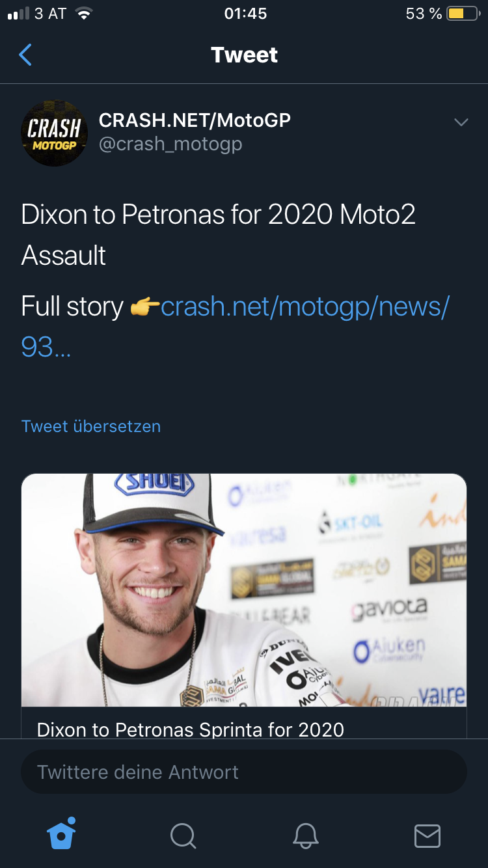
Task: Open the Notifications bell icon
Action: tap(305, 835)
